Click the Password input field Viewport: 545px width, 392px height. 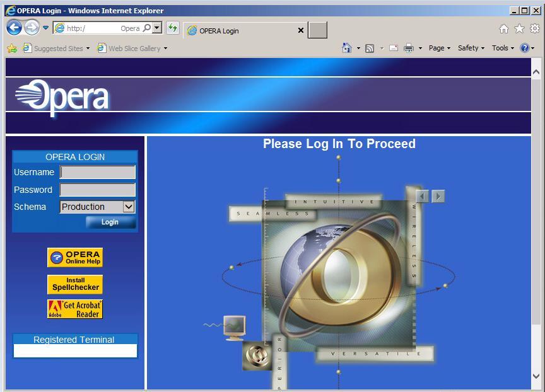98,190
